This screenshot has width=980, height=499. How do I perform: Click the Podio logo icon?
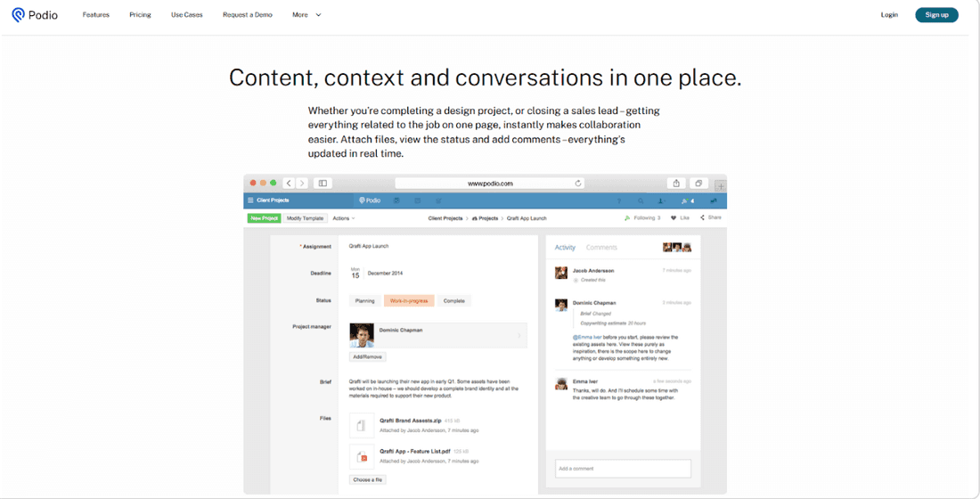click(18, 15)
